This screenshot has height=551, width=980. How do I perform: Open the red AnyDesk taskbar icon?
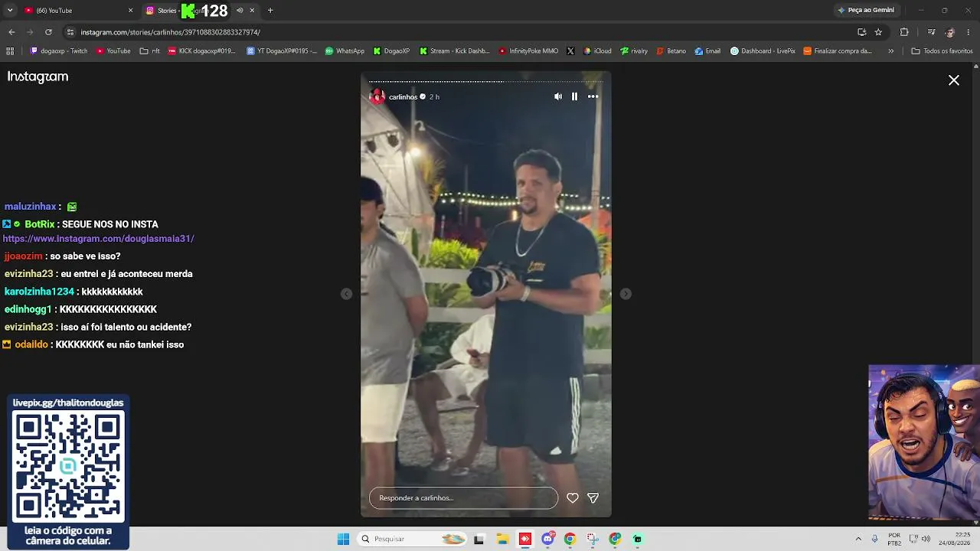tap(524, 539)
